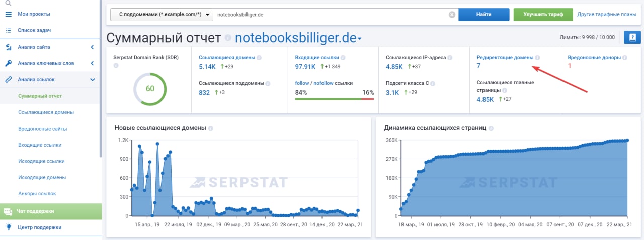Screen dimensions: 644x240
Task: Click the info icon next to Подсети класса C
Action: [432, 83]
